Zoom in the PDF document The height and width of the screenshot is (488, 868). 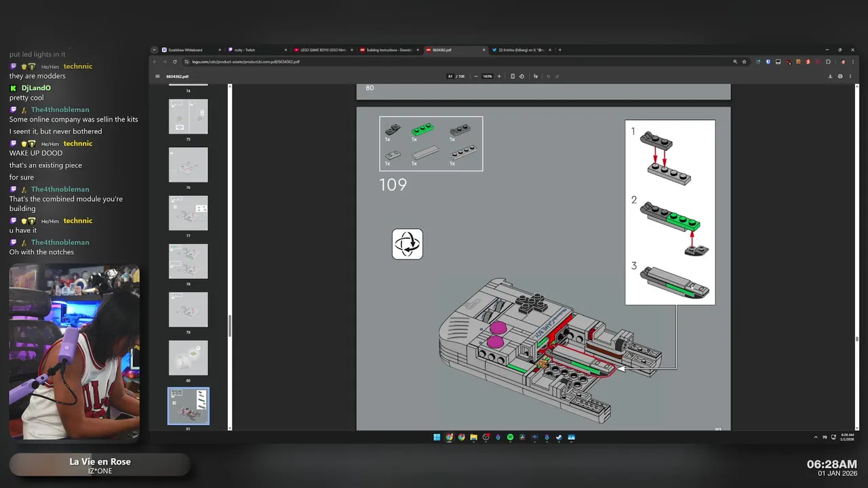pyautogui.click(x=499, y=77)
